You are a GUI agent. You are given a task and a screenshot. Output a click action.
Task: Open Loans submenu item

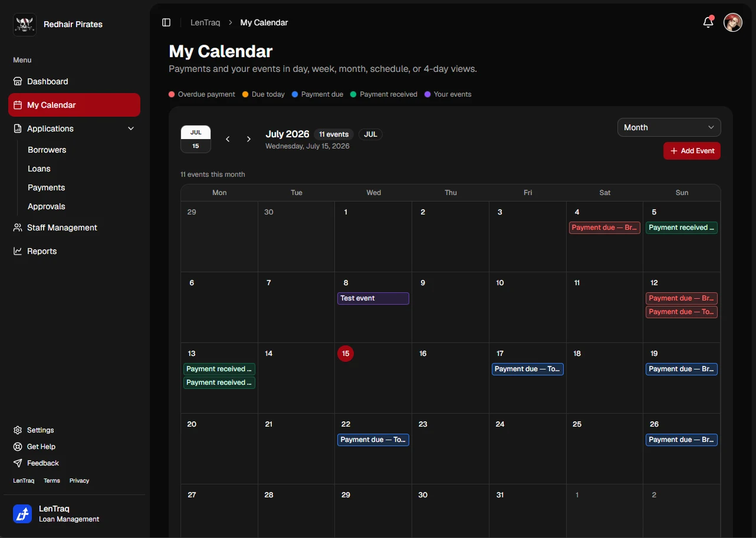(40, 169)
